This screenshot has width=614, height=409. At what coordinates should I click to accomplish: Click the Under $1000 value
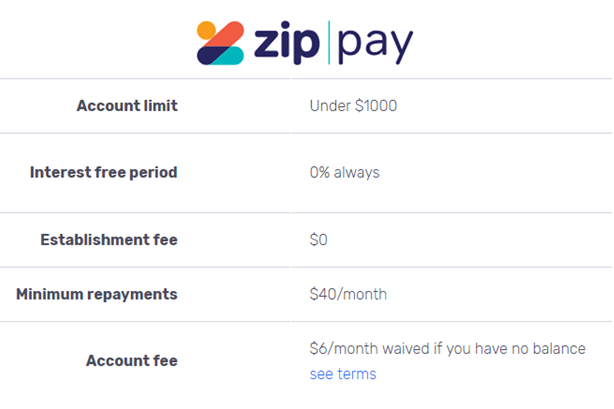click(353, 106)
